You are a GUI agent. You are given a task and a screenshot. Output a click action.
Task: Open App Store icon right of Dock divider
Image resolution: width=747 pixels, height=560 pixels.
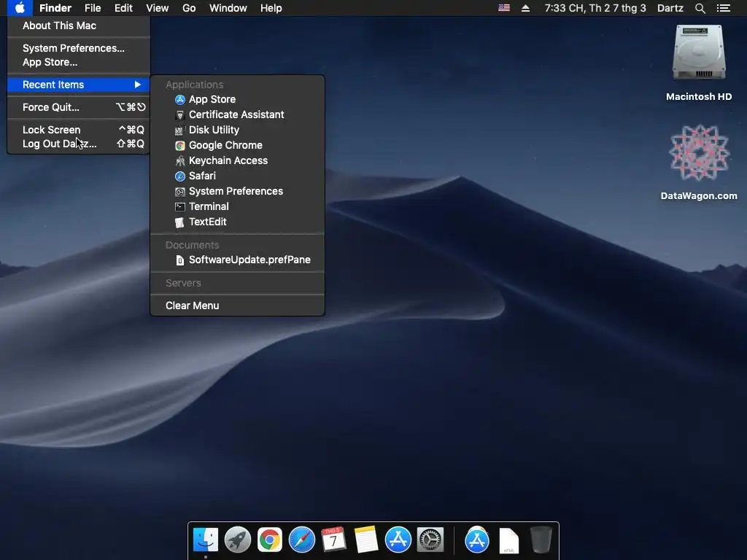(477, 540)
